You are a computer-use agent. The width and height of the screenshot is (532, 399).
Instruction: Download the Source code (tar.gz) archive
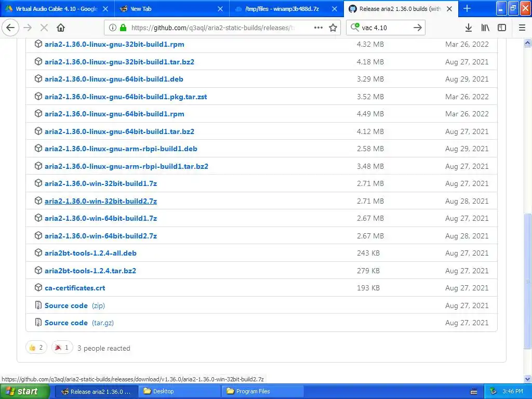[79, 323]
